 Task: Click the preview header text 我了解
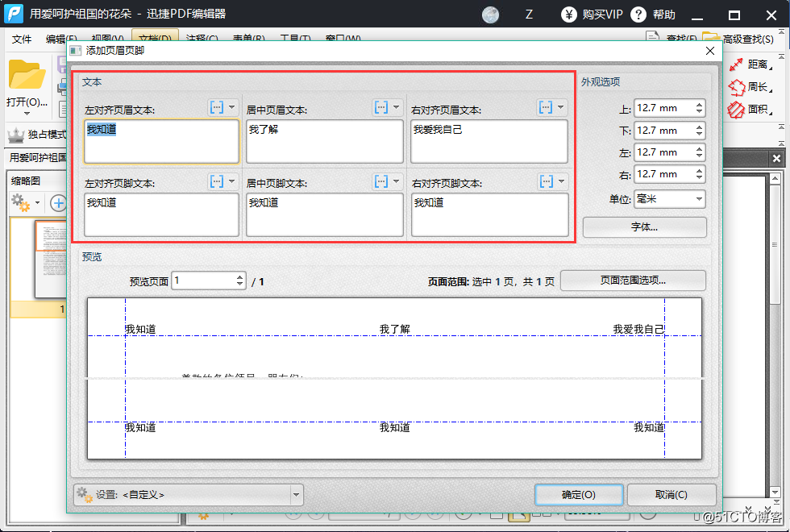(x=394, y=329)
